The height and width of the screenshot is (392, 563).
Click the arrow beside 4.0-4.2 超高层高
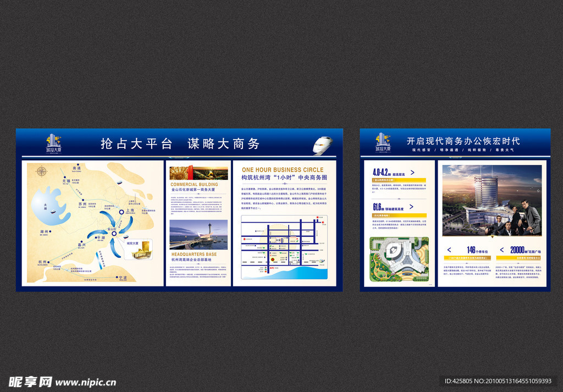tap(412, 173)
